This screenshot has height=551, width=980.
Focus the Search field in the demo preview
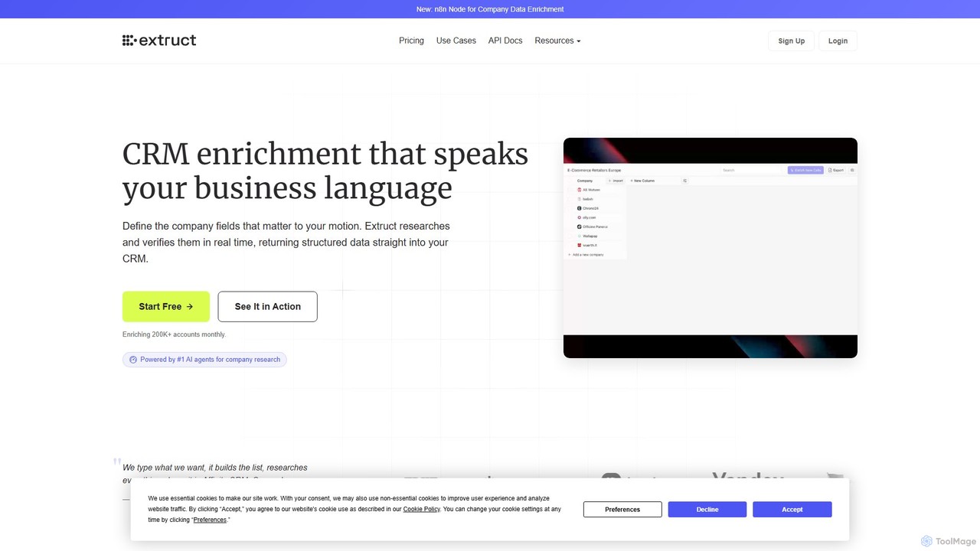[750, 170]
